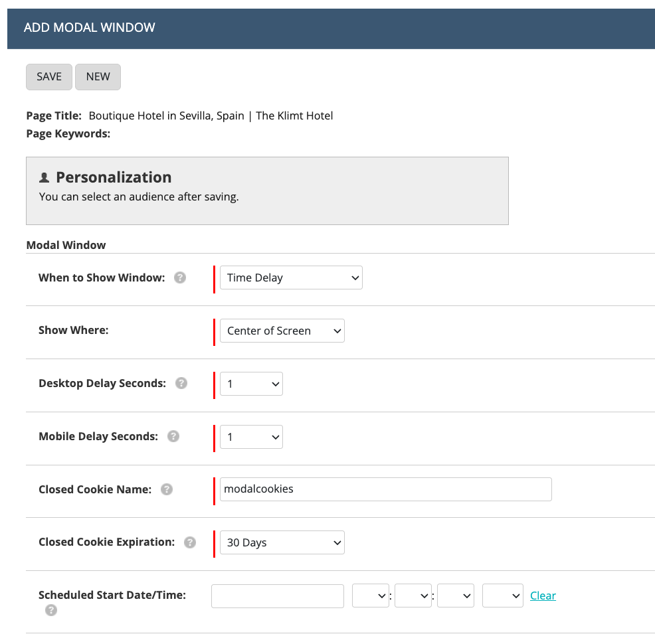Click the Scheduled Start date input field

[x=278, y=596]
